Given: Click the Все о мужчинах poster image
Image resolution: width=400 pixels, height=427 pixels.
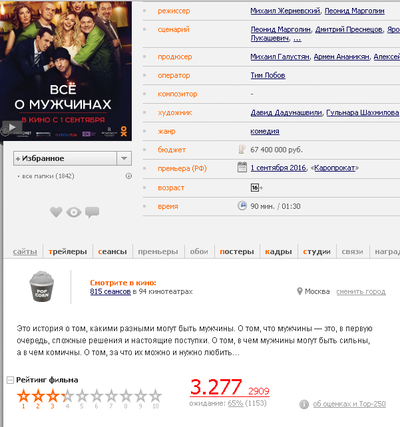Looking at the screenshot, I should 66,70.
